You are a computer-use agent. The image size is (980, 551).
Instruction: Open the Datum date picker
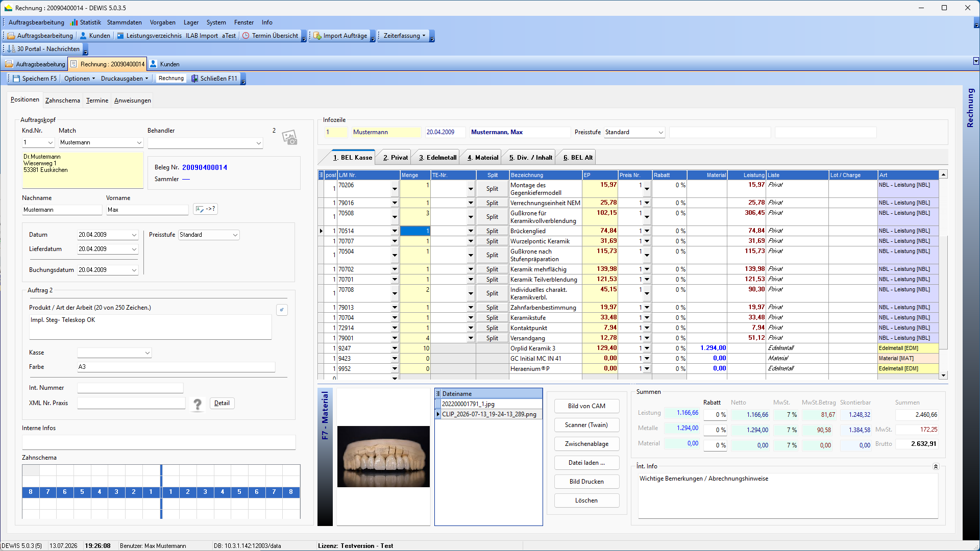point(134,235)
